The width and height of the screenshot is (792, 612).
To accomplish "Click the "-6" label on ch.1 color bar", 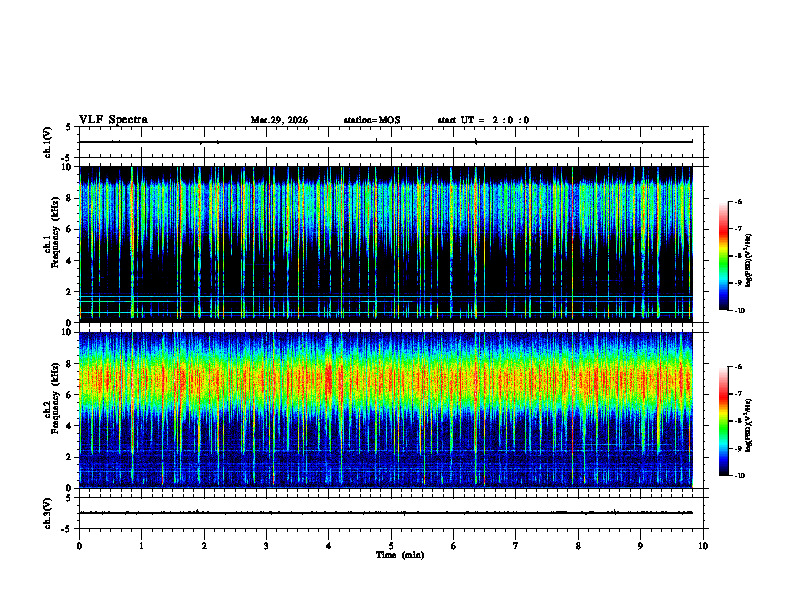I will point(738,201).
